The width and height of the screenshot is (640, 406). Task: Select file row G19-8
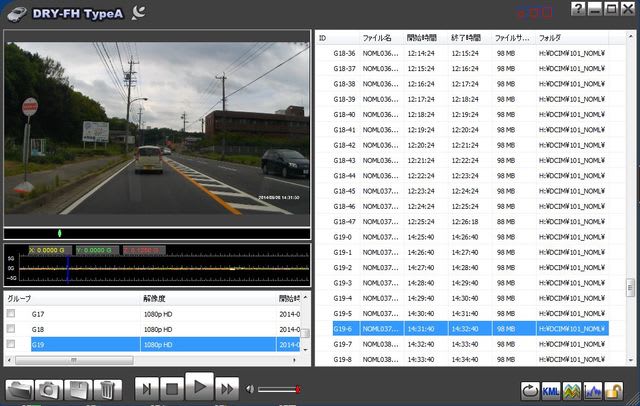tap(470, 359)
